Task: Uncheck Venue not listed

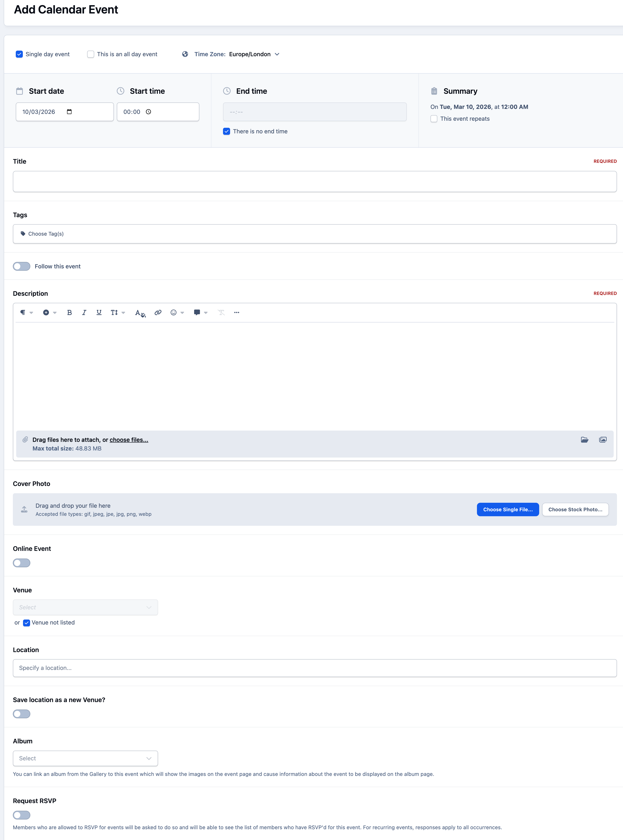Action: point(26,623)
